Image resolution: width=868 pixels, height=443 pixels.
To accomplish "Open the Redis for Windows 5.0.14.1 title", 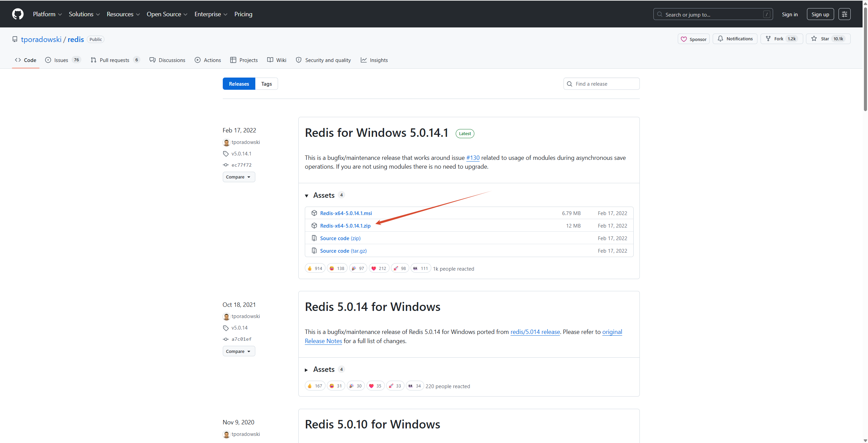I will click(x=376, y=133).
